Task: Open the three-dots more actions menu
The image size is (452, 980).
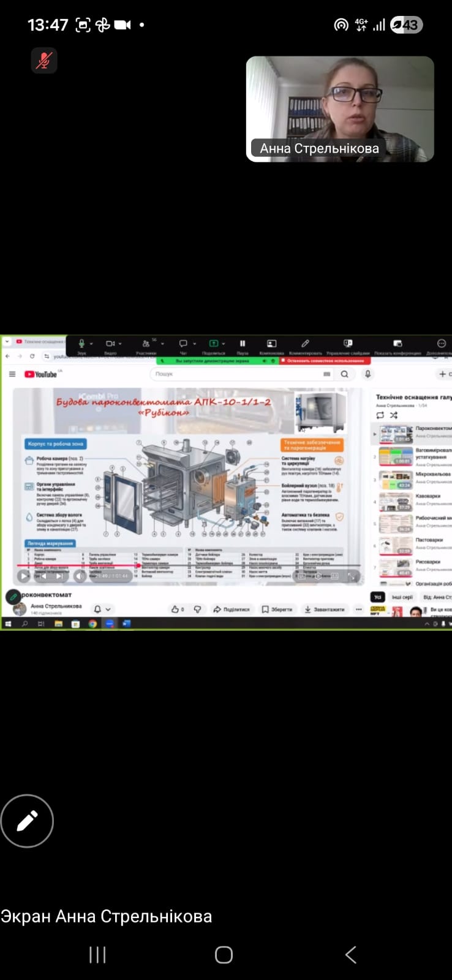Action: pyautogui.click(x=359, y=609)
